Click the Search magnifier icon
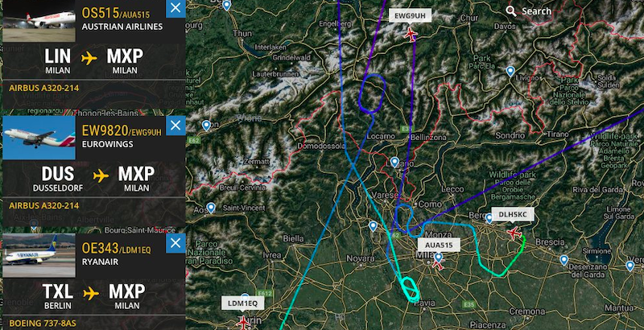The width and height of the screenshot is (644, 330). 511,11
